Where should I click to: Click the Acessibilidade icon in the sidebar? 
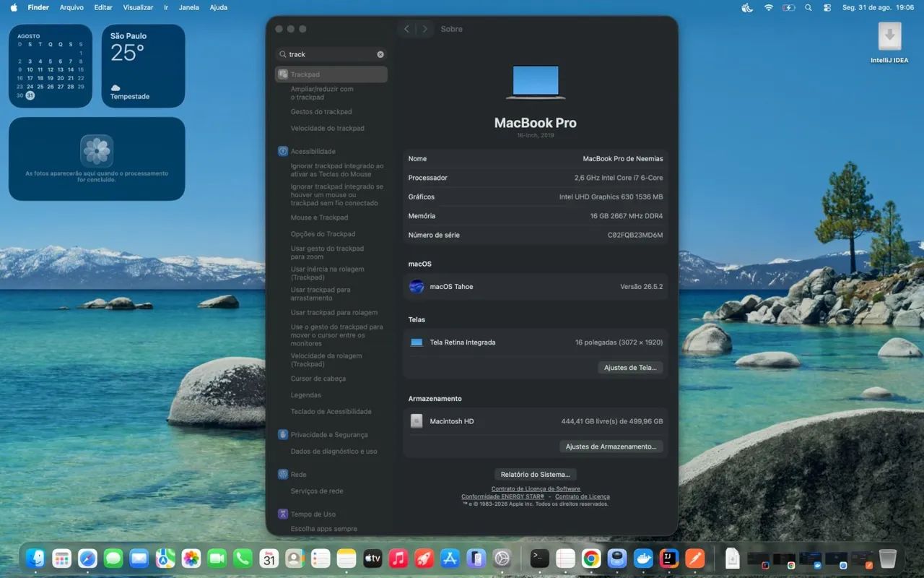[x=283, y=152]
